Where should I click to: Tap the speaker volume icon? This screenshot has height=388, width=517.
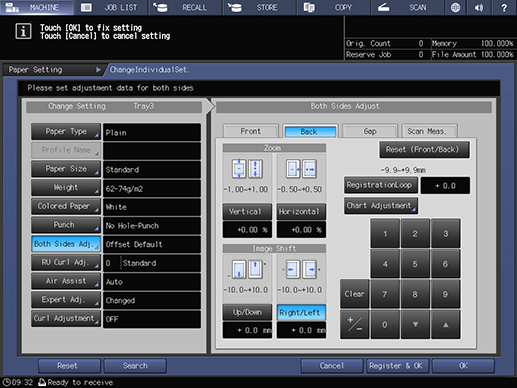click(479, 7)
